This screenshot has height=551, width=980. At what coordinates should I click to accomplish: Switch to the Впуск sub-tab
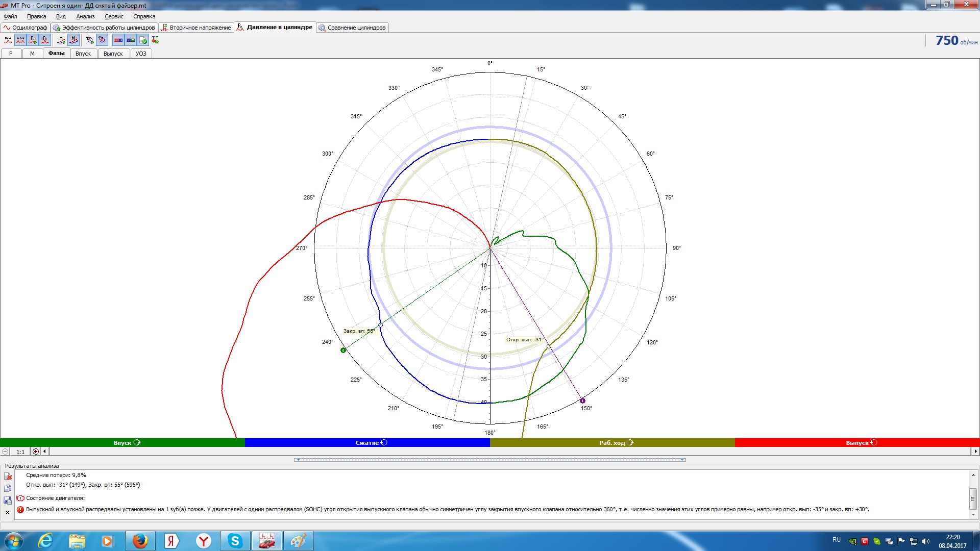click(83, 54)
